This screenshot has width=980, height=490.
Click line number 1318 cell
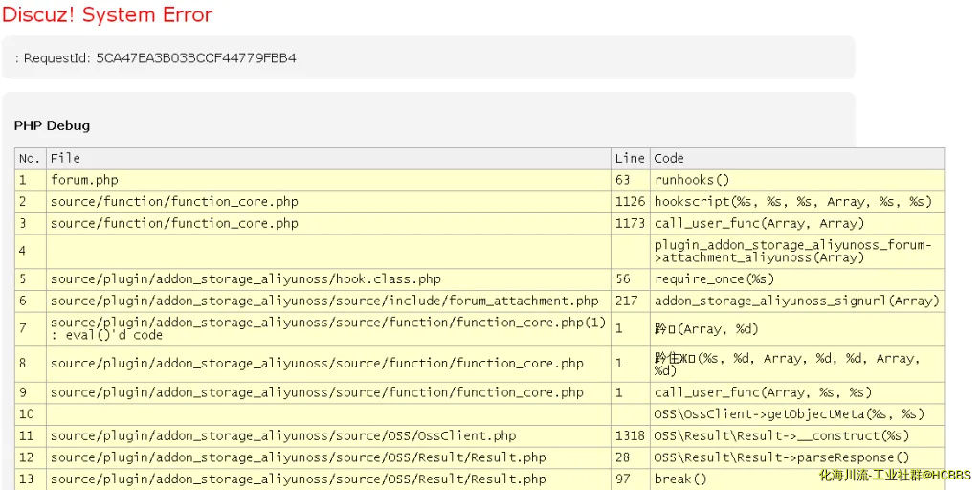click(x=630, y=436)
